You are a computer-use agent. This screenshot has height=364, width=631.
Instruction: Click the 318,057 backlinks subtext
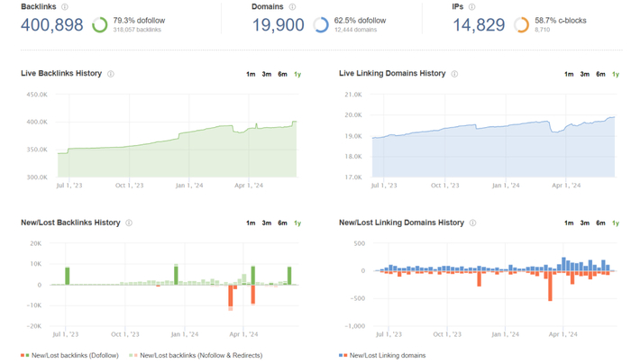(137, 30)
